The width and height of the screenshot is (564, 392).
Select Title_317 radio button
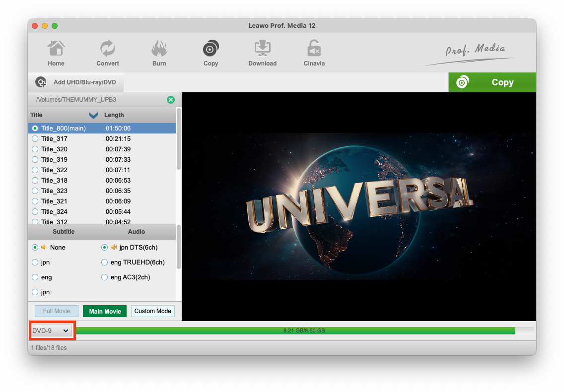35,139
